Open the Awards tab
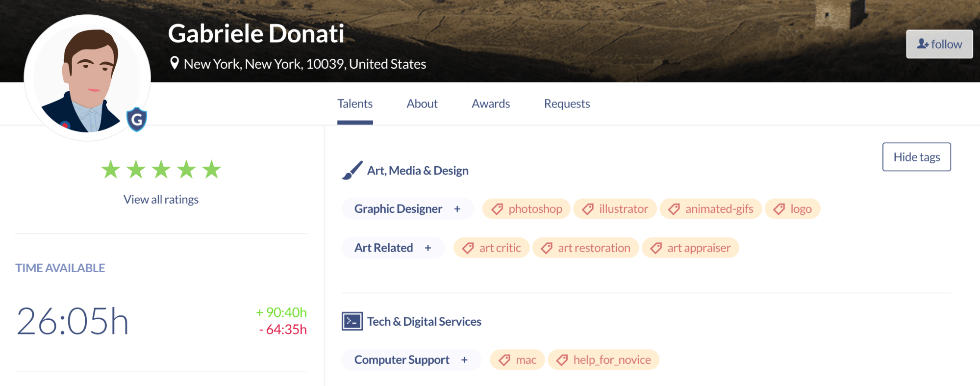Viewport: 980px width, 386px height. pos(491,103)
